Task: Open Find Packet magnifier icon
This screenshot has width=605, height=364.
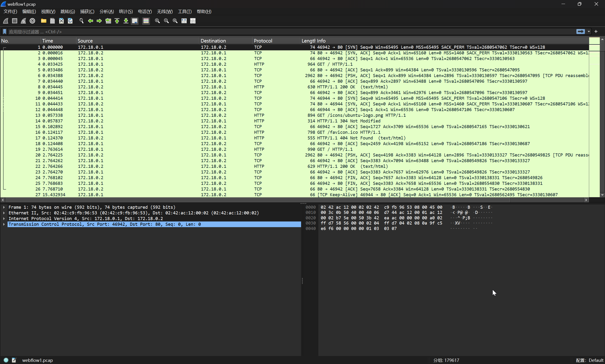Action: [82, 21]
